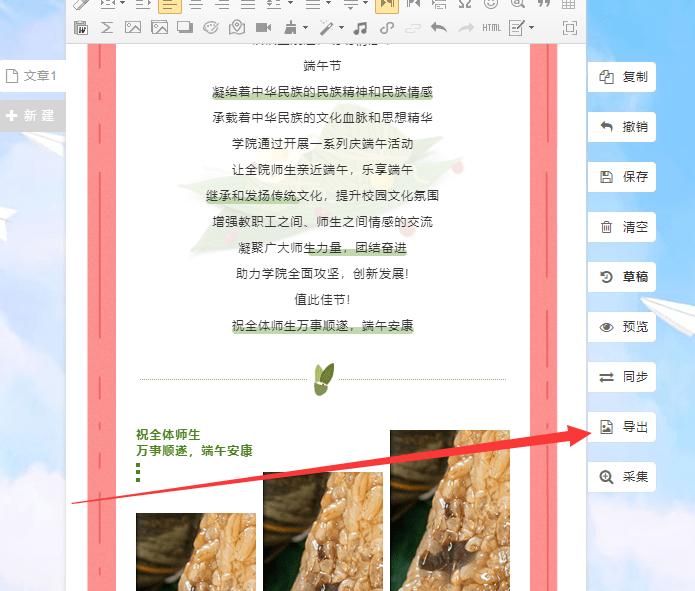This screenshot has height=591, width=695.
Task: Click the 复制 copy button
Action: [621, 77]
